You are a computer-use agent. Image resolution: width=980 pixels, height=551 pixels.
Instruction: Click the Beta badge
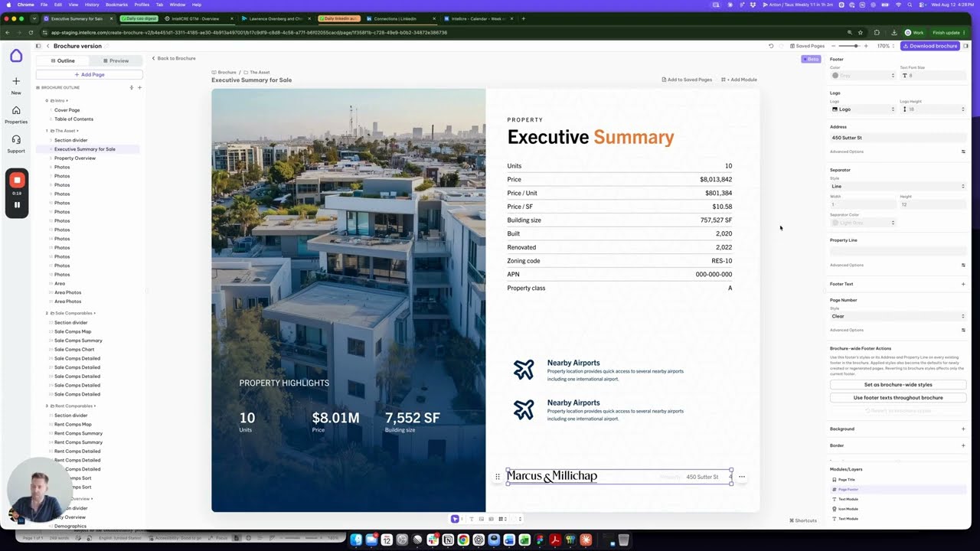[811, 59]
